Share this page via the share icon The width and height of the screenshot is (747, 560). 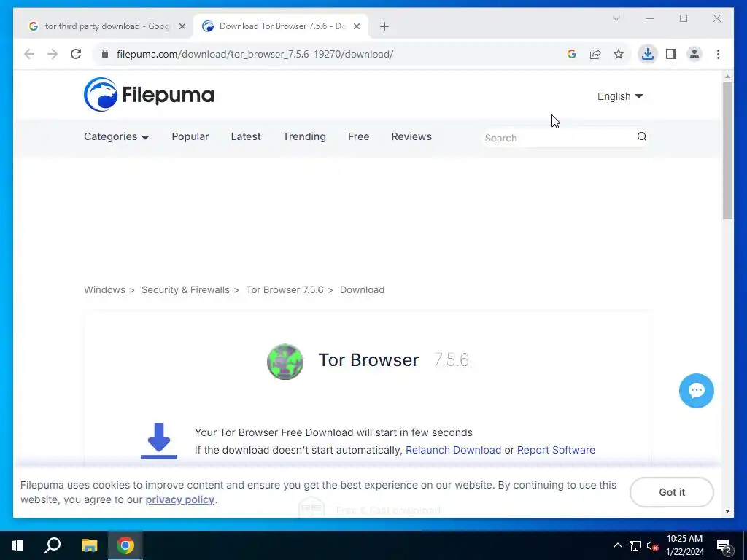click(x=595, y=54)
